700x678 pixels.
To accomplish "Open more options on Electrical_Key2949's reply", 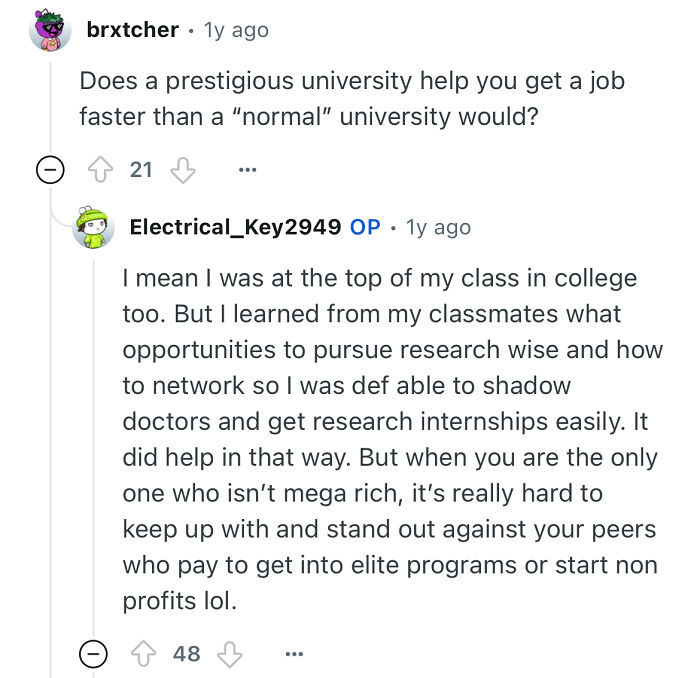I will point(293,654).
